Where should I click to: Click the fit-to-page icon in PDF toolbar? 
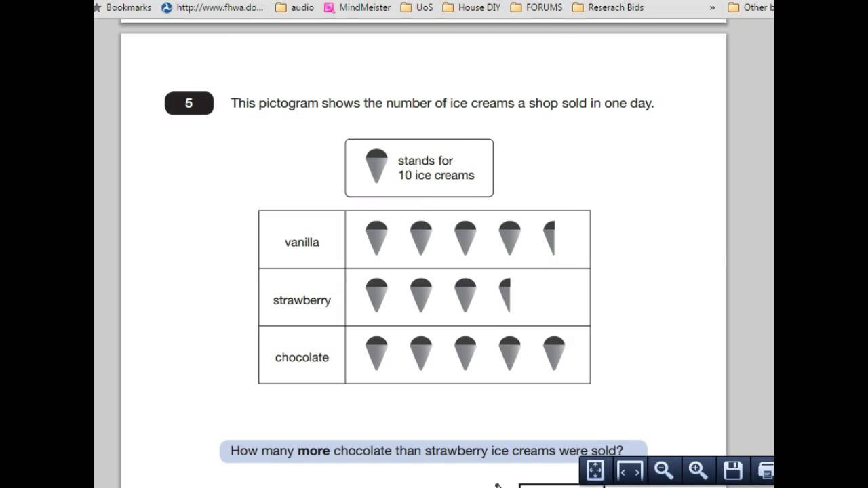[595, 470]
